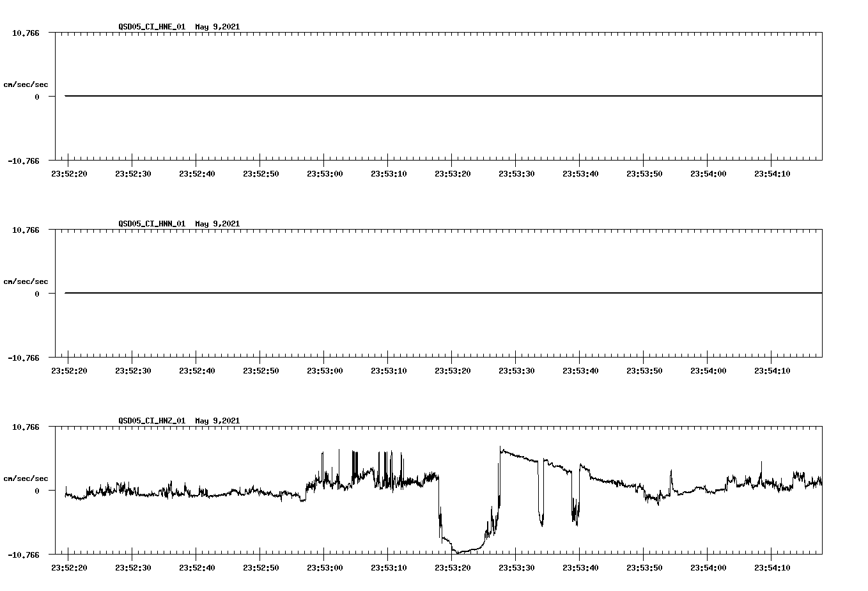Click the zero axis label of HNN plot
868x591 pixels.
37,294
